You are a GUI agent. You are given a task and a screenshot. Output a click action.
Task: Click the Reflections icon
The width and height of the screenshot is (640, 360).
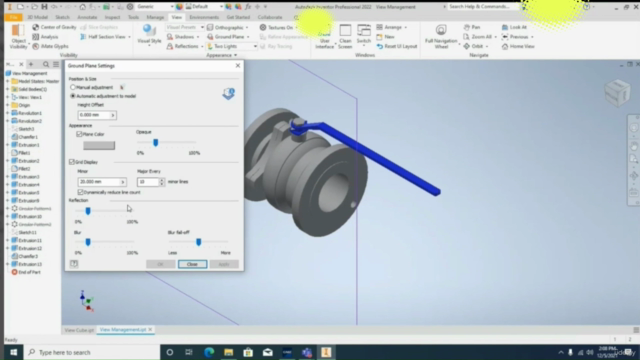click(170, 46)
